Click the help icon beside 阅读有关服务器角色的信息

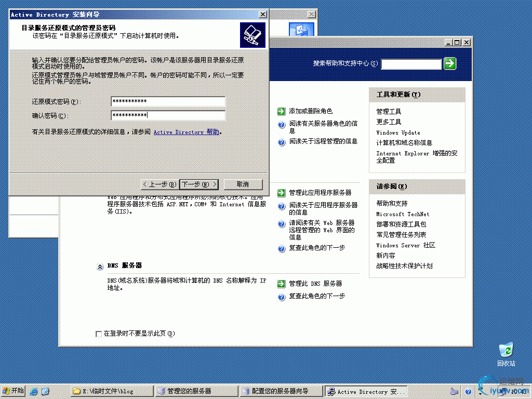[x=282, y=125]
